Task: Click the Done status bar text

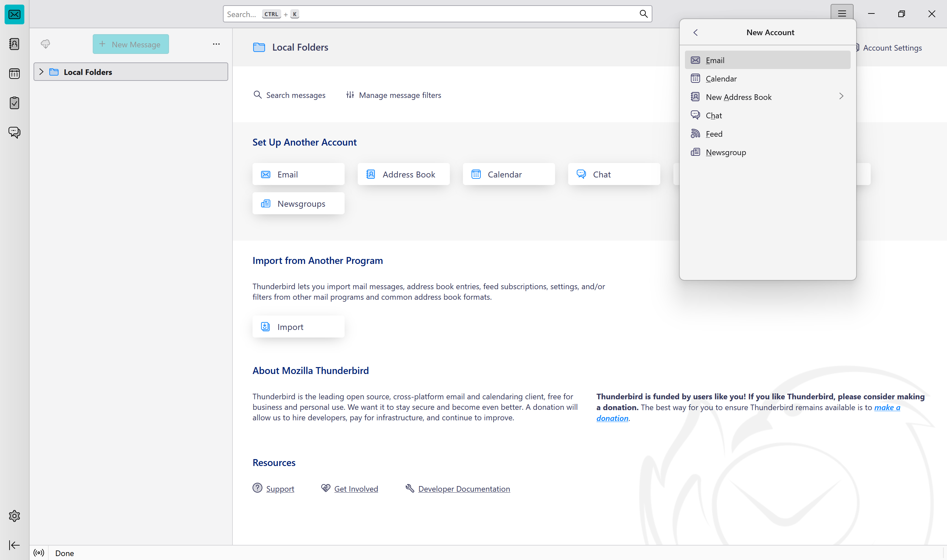Action: tap(64, 553)
